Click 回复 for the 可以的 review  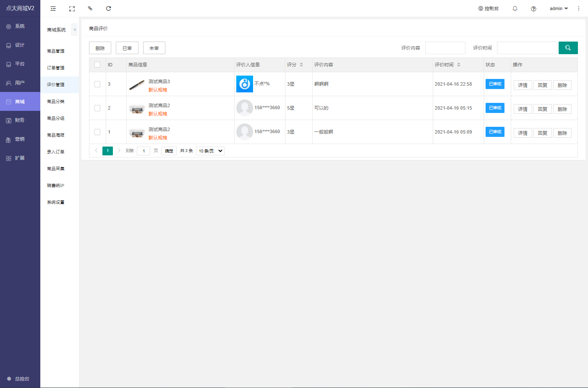pos(542,109)
